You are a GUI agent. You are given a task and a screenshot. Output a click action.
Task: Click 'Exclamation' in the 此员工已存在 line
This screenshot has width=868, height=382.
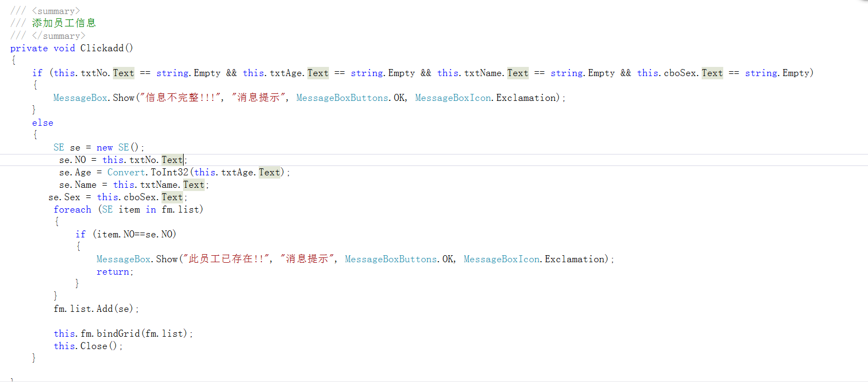[575, 259]
